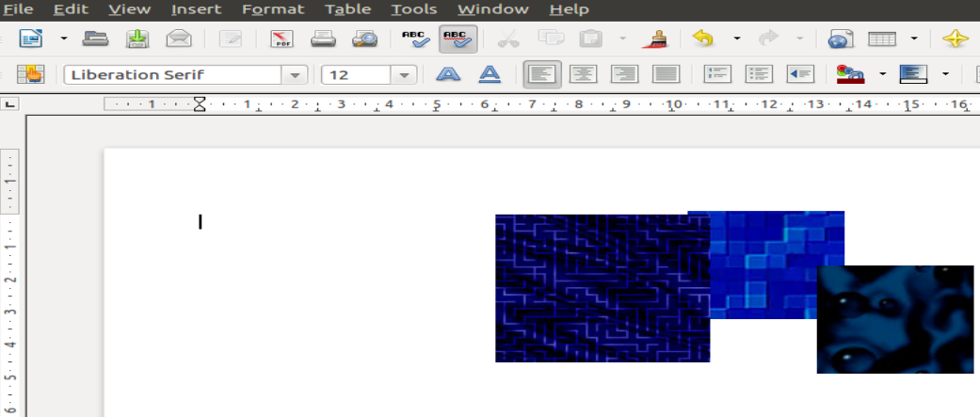Open Page Preview with the magnifier icon

coord(364,39)
